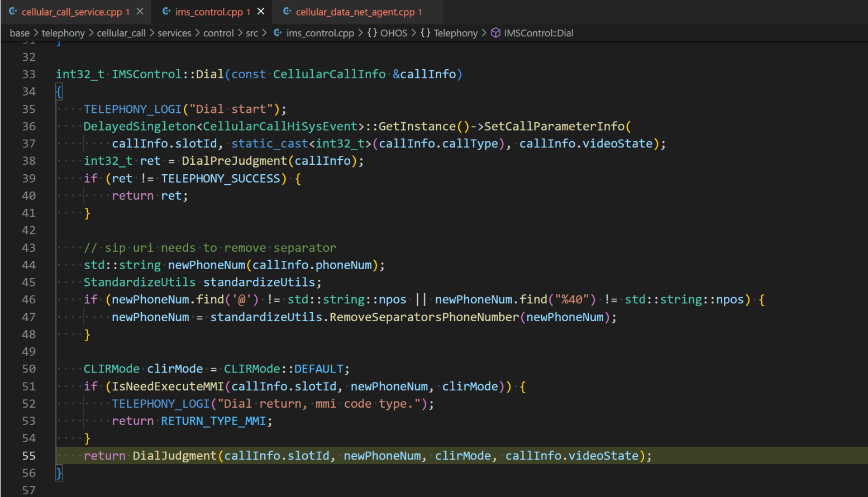
Task: Open the OHOS breadcrumb symbol list
Action: tap(394, 33)
